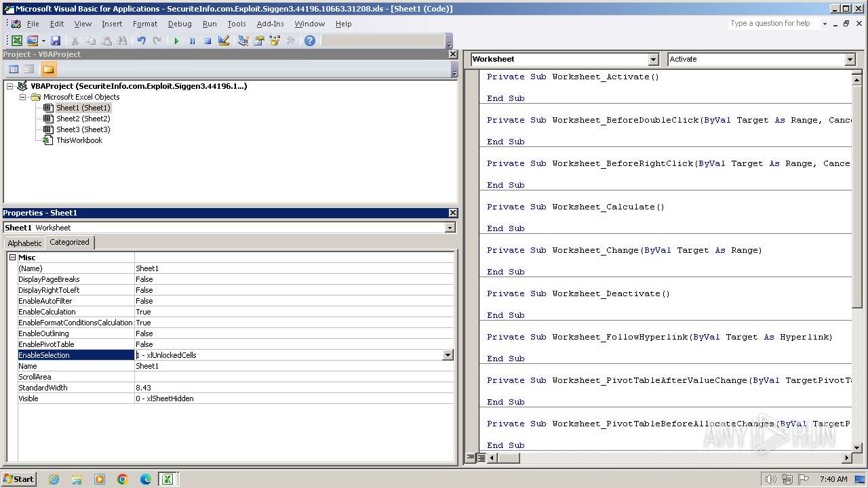Click the taskbar clock showing 7:40 AM
The width and height of the screenshot is (868, 488).
833,479
